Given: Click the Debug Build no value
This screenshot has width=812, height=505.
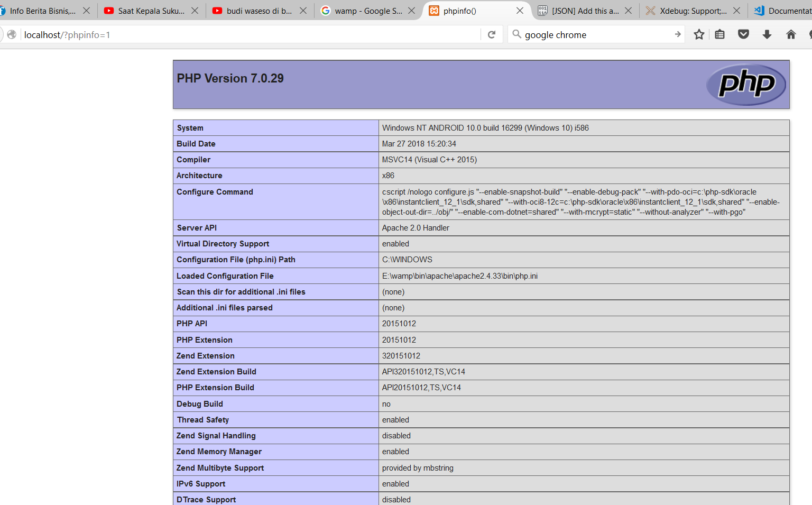Looking at the screenshot, I should click(386, 404).
